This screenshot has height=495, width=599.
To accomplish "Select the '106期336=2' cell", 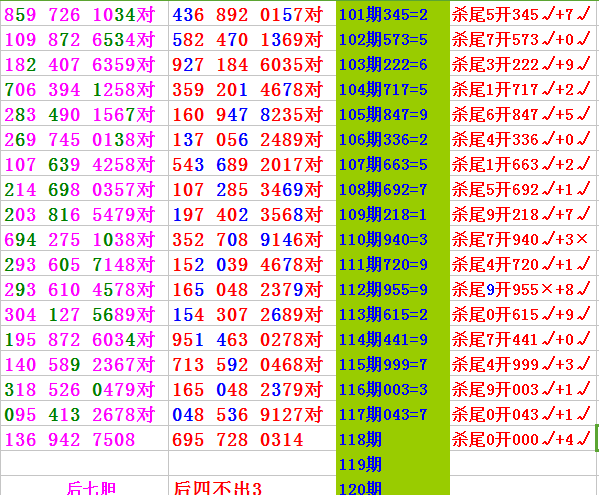I will pos(393,139).
